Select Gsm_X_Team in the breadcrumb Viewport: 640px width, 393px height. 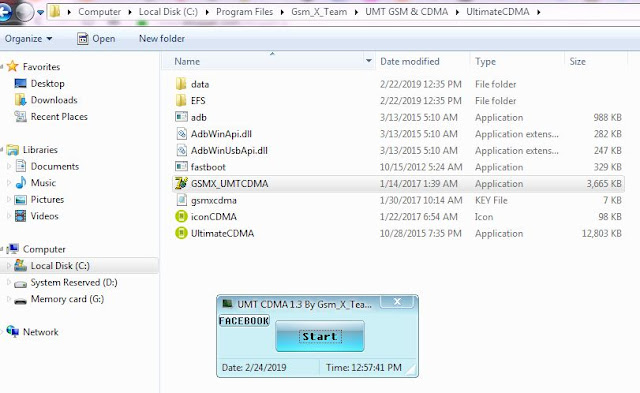coord(319,12)
